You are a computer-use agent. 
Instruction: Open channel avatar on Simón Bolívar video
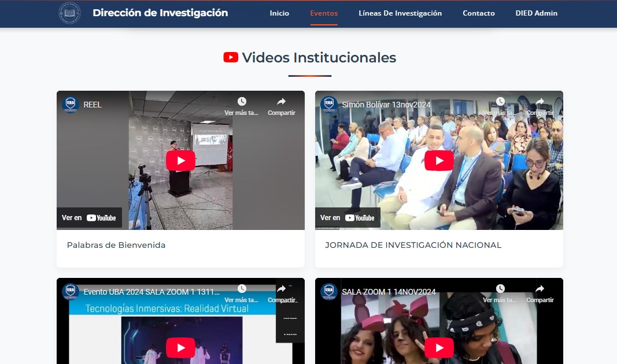point(329,105)
